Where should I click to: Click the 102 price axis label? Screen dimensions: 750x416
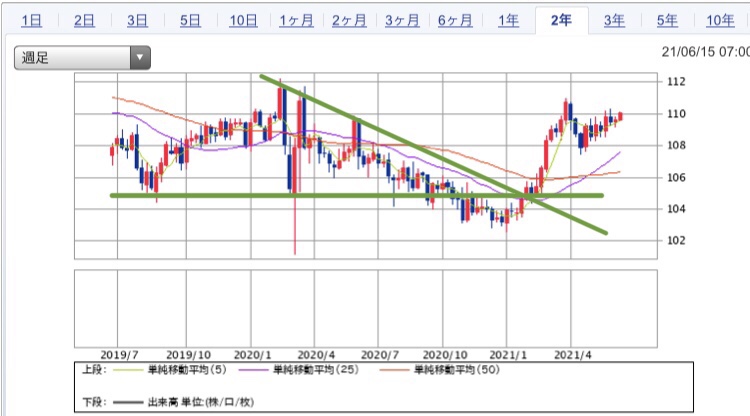[x=676, y=241]
